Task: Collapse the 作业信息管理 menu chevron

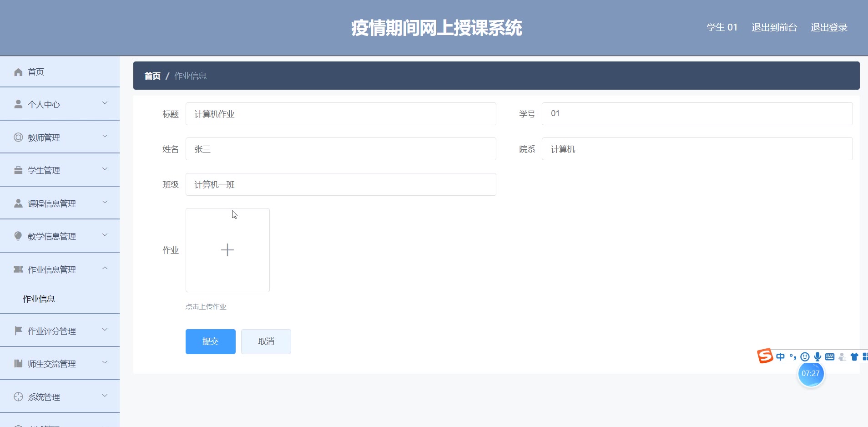Action: click(105, 268)
